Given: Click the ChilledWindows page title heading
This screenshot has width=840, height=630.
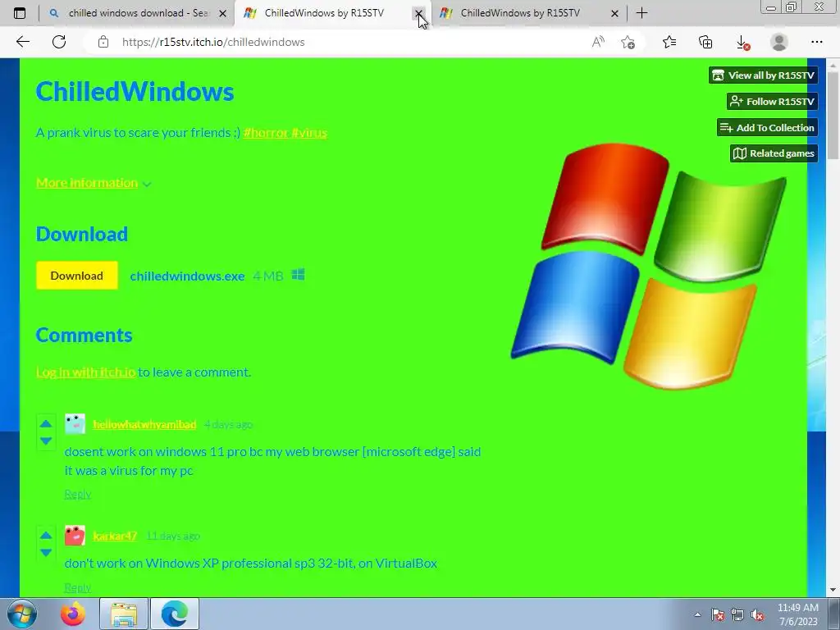Looking at the screenshot, I should 135,91.
